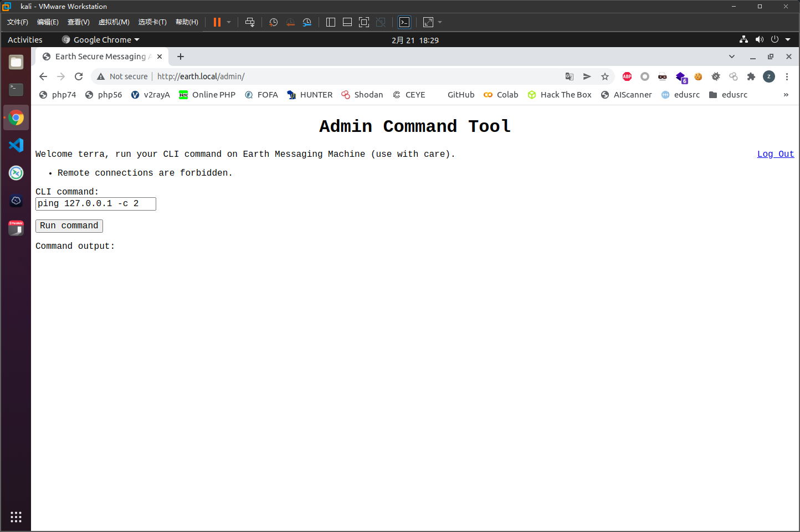The width and height of the screenshot is (800, 532).
Task: Expand the system menu arrow in the top bar
Action: tap(788, 40)
